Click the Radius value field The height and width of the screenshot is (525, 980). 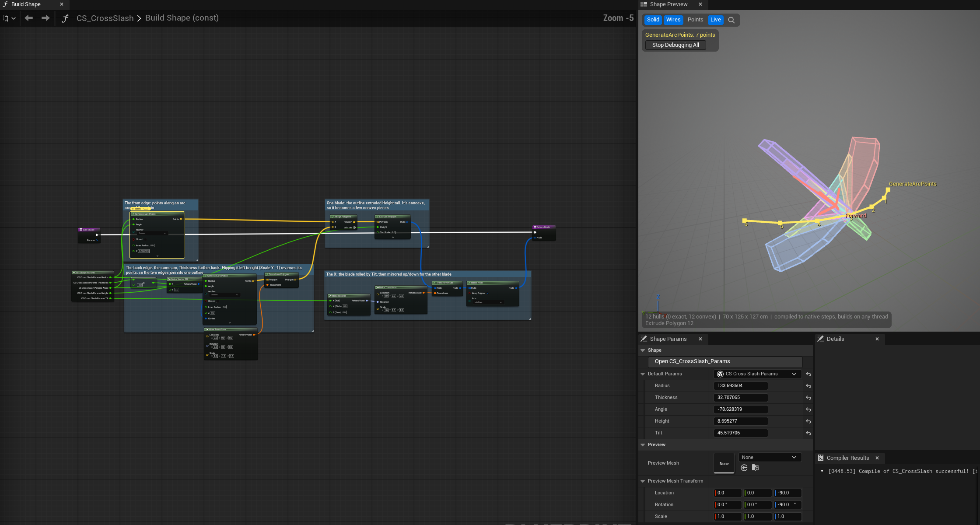point(740,386)
